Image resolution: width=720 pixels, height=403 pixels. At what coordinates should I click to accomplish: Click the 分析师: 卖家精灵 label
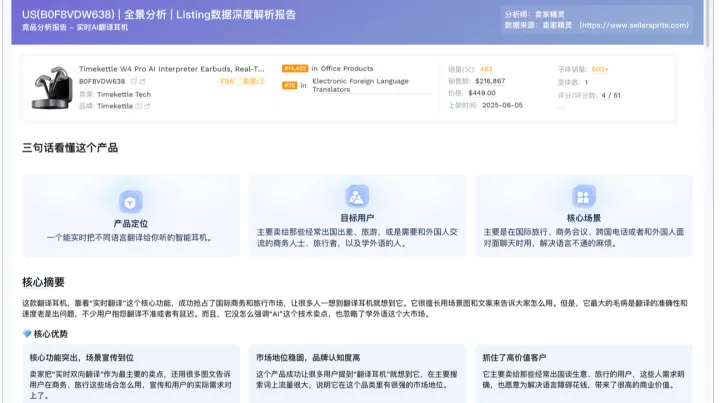534,15
